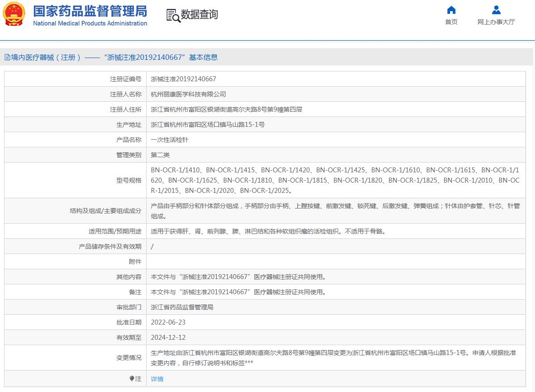Open the 首页 home icon
The image size is (535, 392).
[x=451, y=10]
